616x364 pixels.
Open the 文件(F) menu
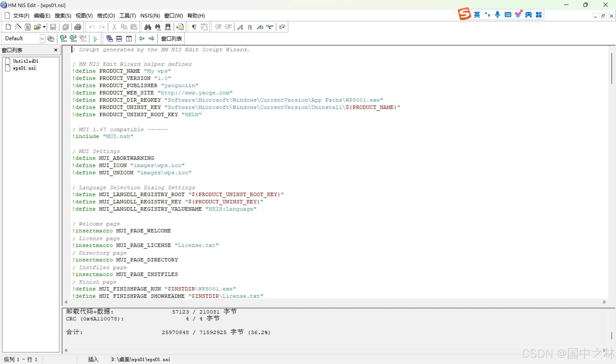pos(21,16)
